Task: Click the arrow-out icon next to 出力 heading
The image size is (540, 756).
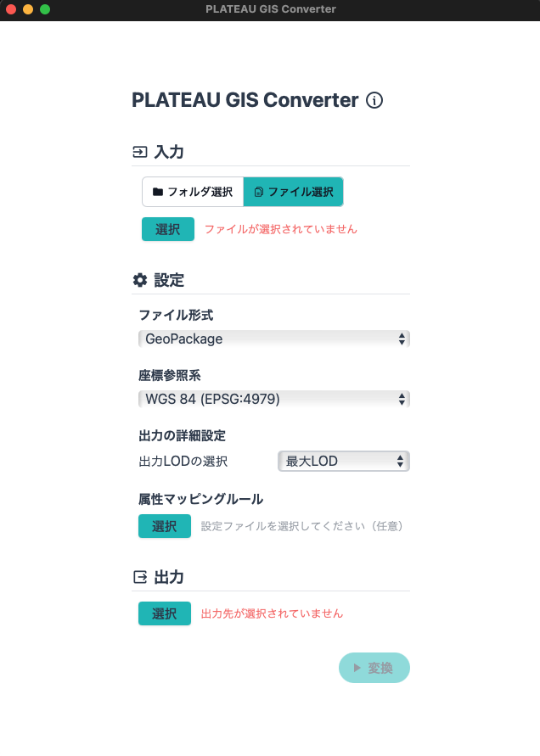Action: [138, 577]
